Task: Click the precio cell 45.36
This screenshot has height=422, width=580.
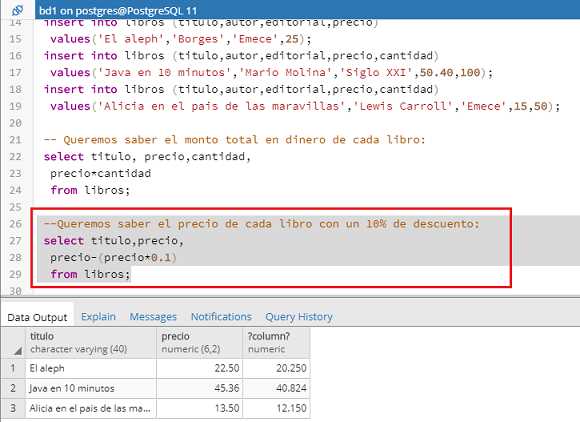Action: pos(200,388)
